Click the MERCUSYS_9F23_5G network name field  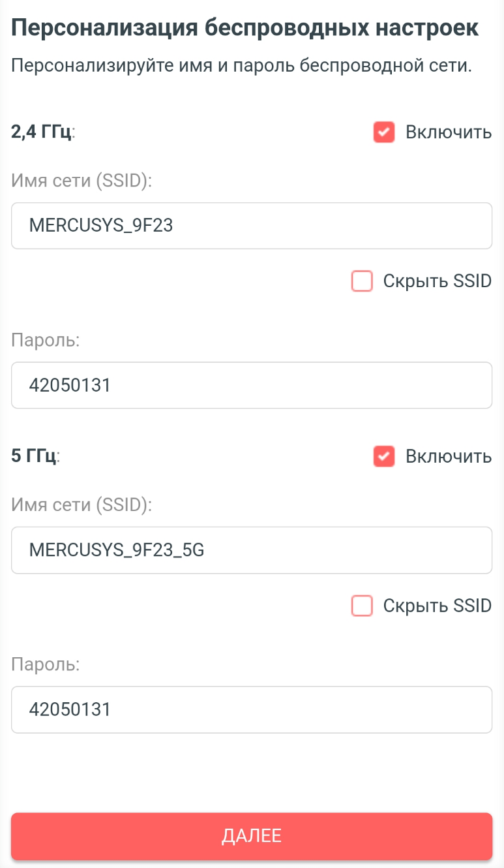(x=251, y=550)
